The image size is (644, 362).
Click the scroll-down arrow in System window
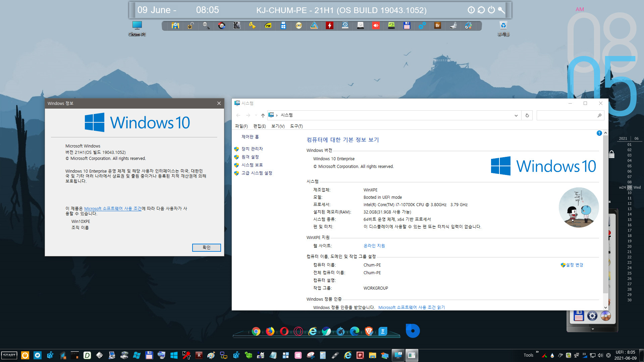click(605, 307)
